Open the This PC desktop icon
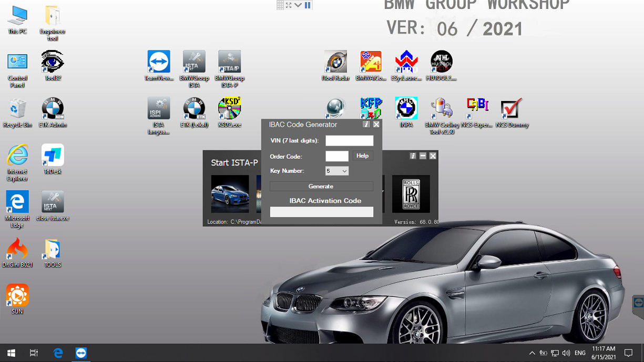The image size is (644, 362). tap(17, 20)
